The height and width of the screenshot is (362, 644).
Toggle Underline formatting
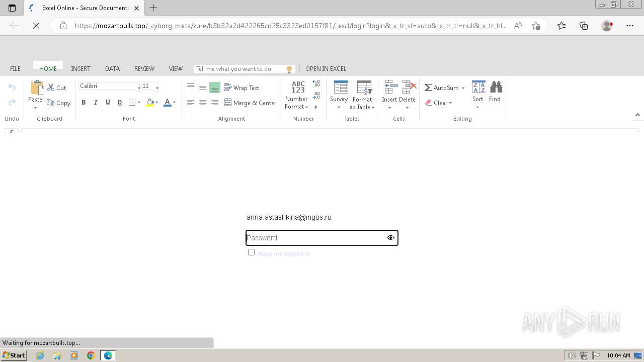[108, 103]
